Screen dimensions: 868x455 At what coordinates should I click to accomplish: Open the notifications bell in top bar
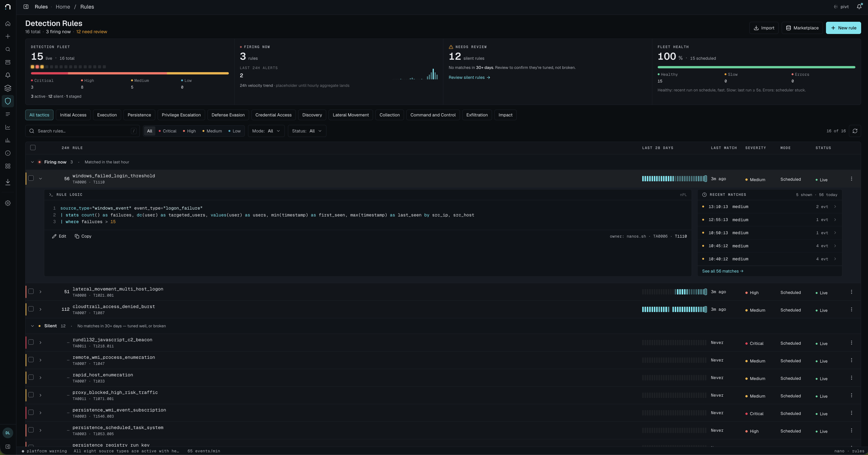(x=859, y=7)
